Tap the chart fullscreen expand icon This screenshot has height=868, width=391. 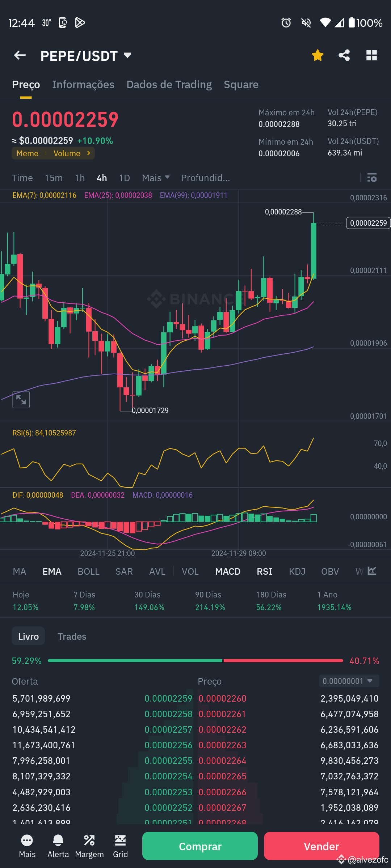(x=21, y=400)
